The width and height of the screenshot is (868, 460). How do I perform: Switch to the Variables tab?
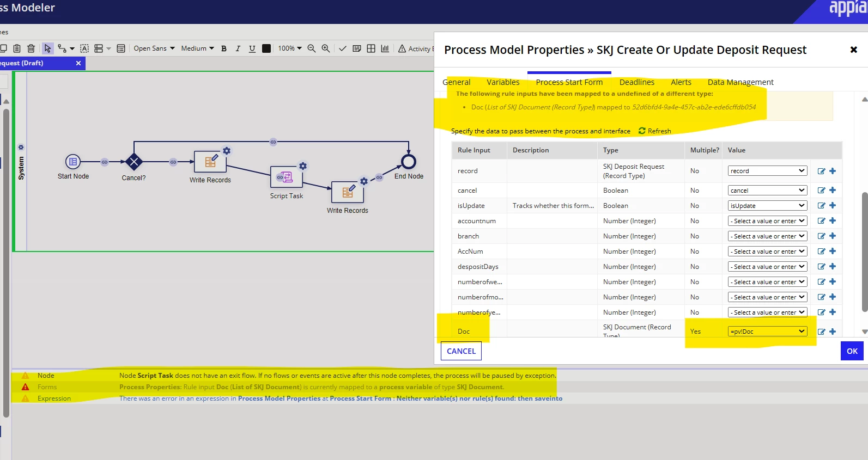point(503,82)
